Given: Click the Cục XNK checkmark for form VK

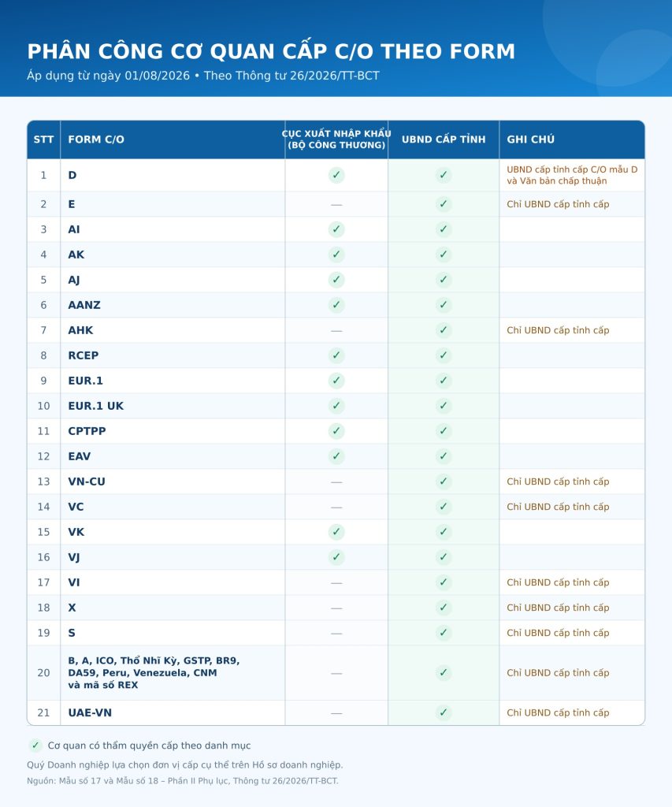Looking at the screenshot, I should [x=336, y=532].
